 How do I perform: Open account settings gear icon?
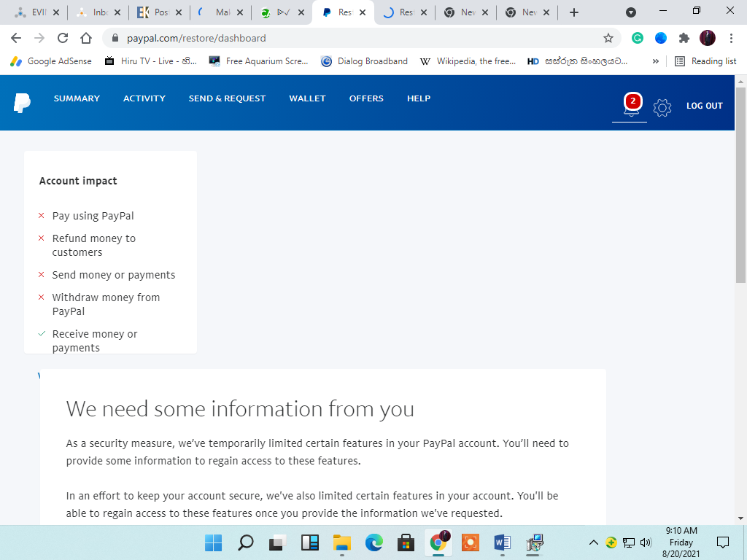point(662,108)
